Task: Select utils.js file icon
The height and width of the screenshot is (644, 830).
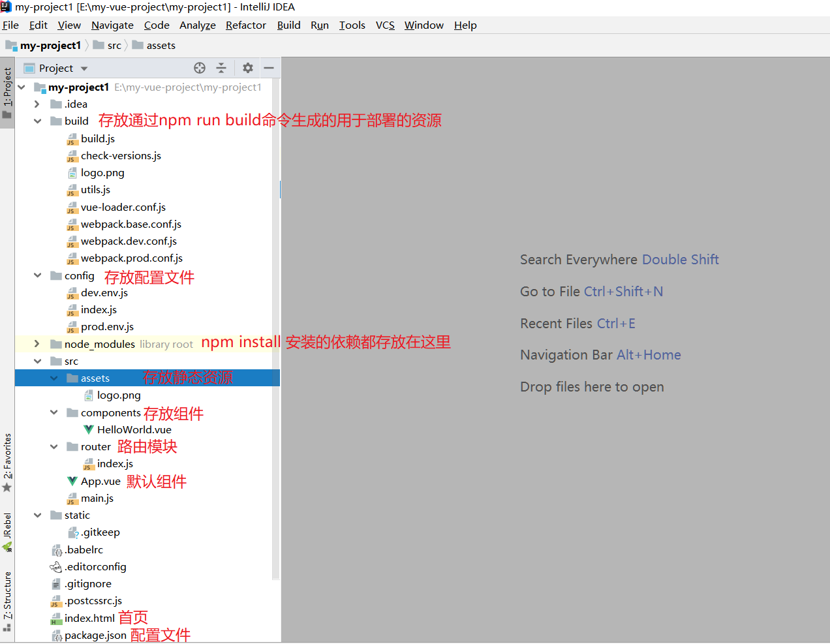Action: tap(72, 190)
